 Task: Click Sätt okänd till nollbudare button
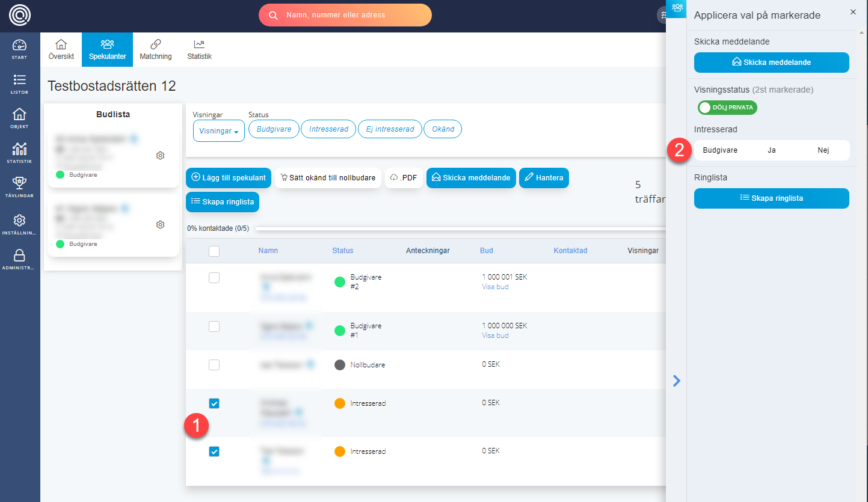(x=328, y=178)
